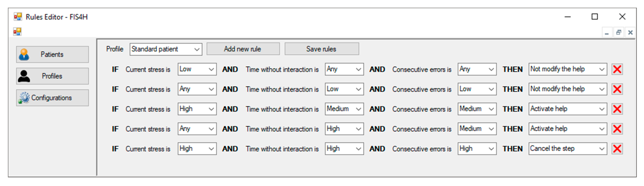The height and width of the screenshot is (186, 644).
Task: Open Configurations with the gear icon
Action: click(x=52, y=98)
